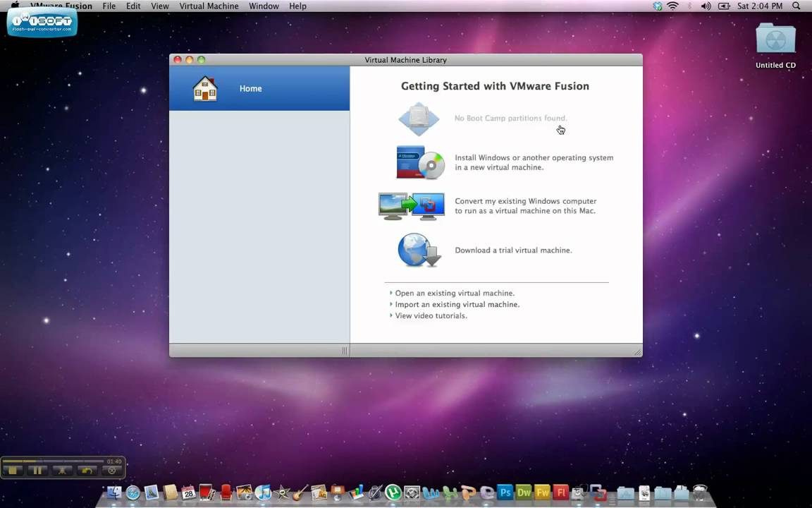Open iCal calendar from the Dock

pyautogui.click(x=188, y=492)
